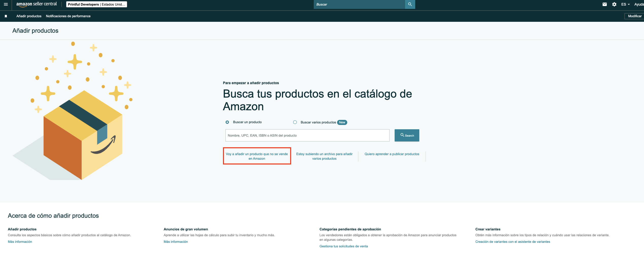The image size is (644, 256).
Task: Open the Printful Developers account switcher
Action: tap(96, 4)
